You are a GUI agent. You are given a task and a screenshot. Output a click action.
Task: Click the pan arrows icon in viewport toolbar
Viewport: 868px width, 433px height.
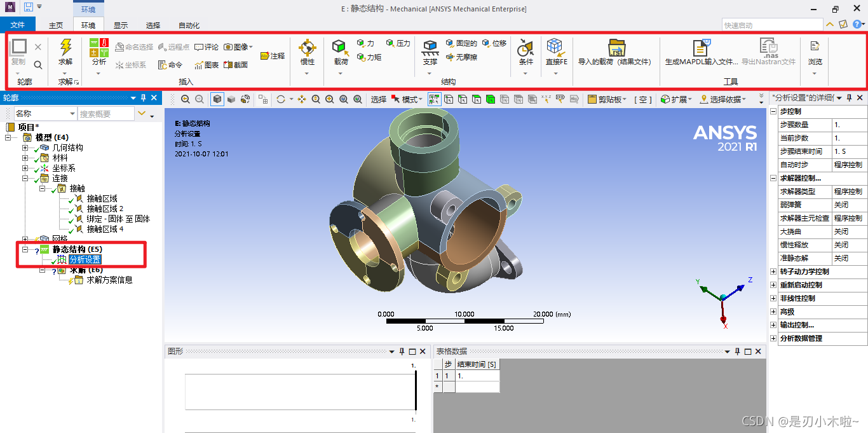[302, 99]
